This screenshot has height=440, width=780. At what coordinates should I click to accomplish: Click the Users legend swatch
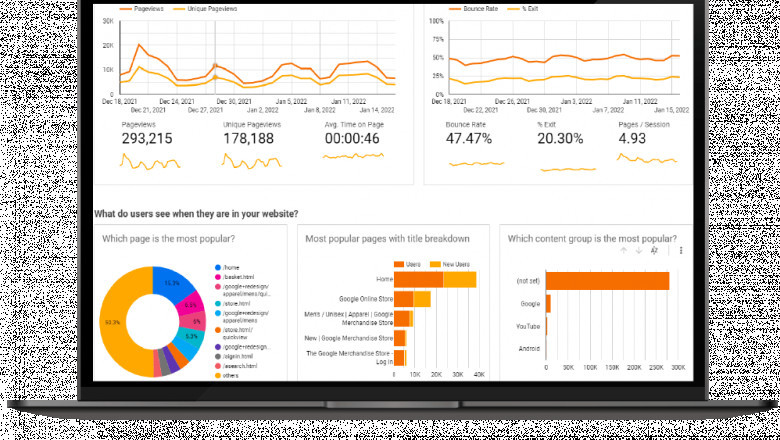[398, 264]
